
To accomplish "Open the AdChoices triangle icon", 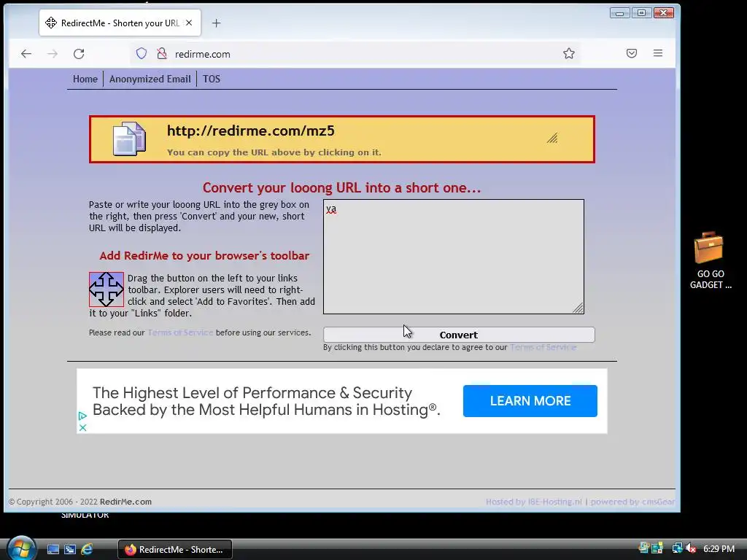I will (82, 416).
